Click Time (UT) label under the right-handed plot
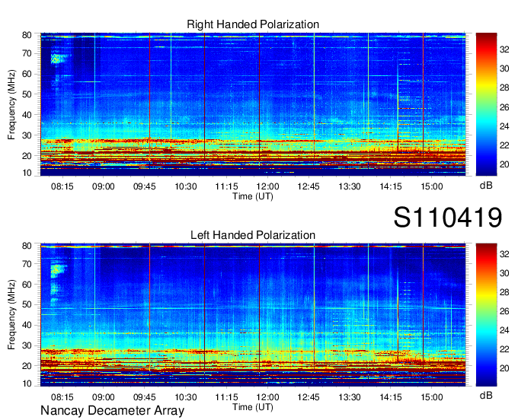 tap(253, 196)
